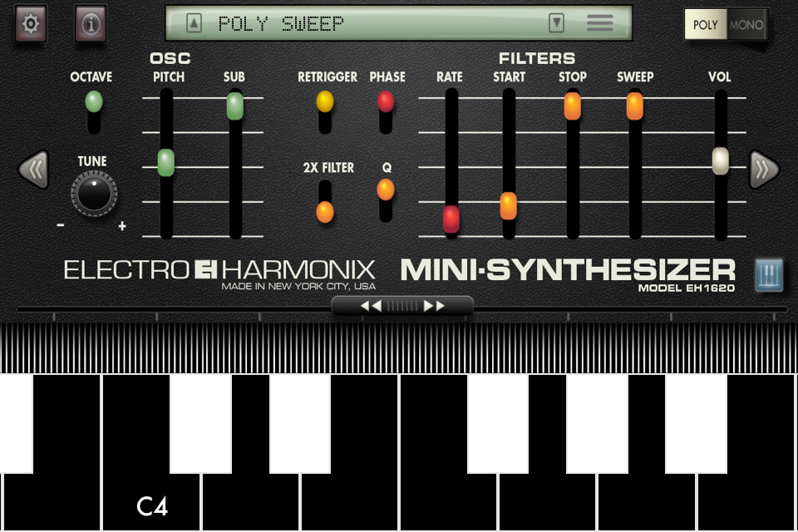The image size is (798, 532).
Task: Switch to POLY mode
Action: tap(706, 24)
